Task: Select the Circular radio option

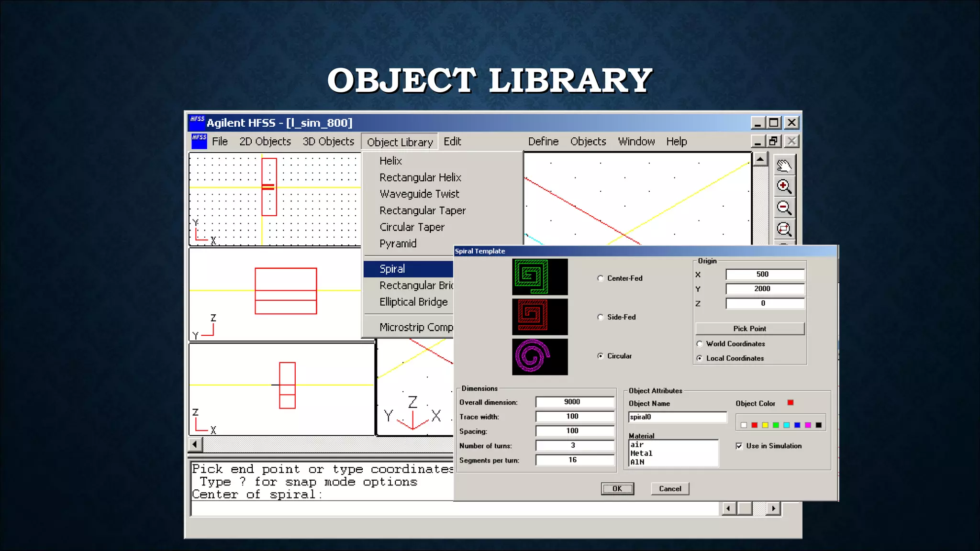Action: [601, 356]
